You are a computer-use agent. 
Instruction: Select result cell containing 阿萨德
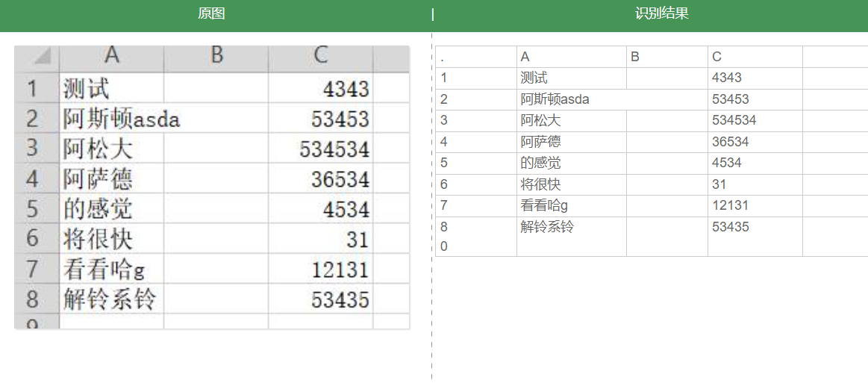point(571,142)
